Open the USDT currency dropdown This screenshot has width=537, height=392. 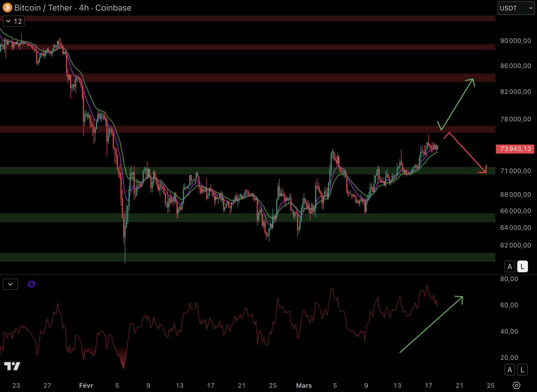click(516, 8)
